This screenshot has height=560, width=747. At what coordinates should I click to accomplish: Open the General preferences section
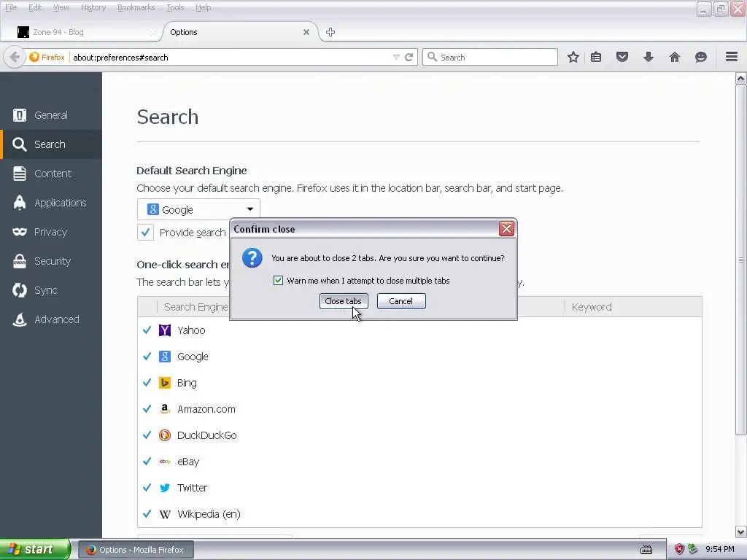51,115
